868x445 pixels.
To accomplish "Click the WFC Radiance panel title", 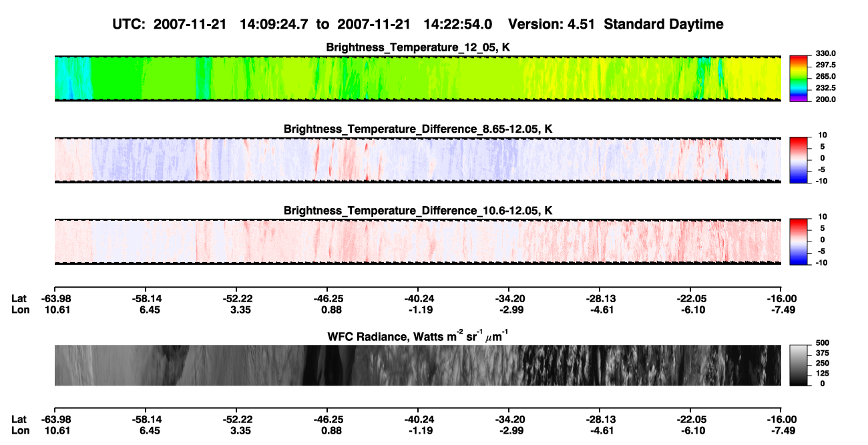I will (x=418, y=335).
